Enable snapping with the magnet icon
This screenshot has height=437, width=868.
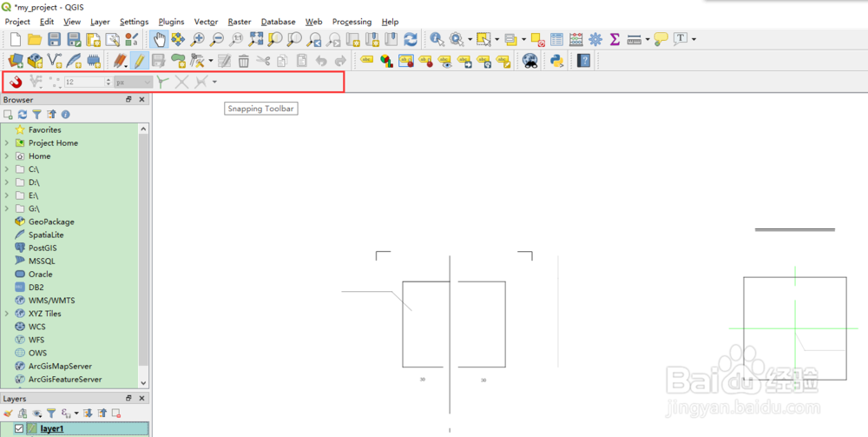click(x=16, y=82)
